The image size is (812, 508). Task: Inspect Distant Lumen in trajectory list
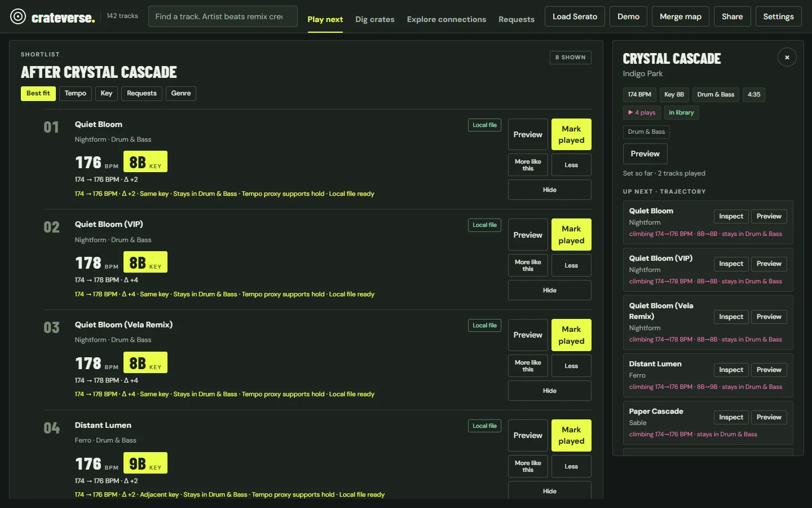[731, 370]
